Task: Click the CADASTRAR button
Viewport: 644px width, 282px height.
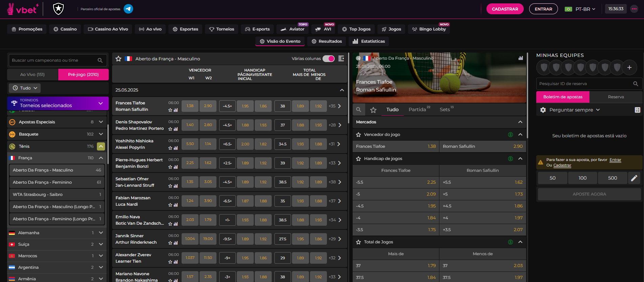Action: tap(505, 9)
